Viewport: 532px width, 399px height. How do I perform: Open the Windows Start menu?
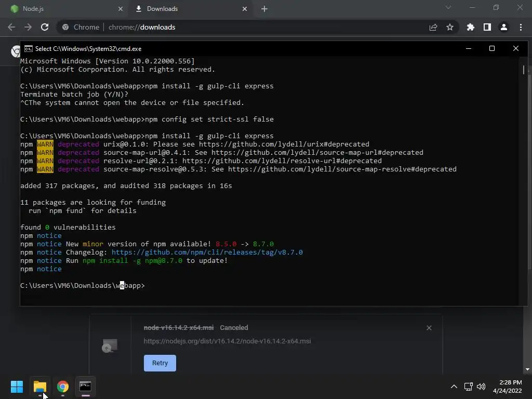(x=17, y=387)
